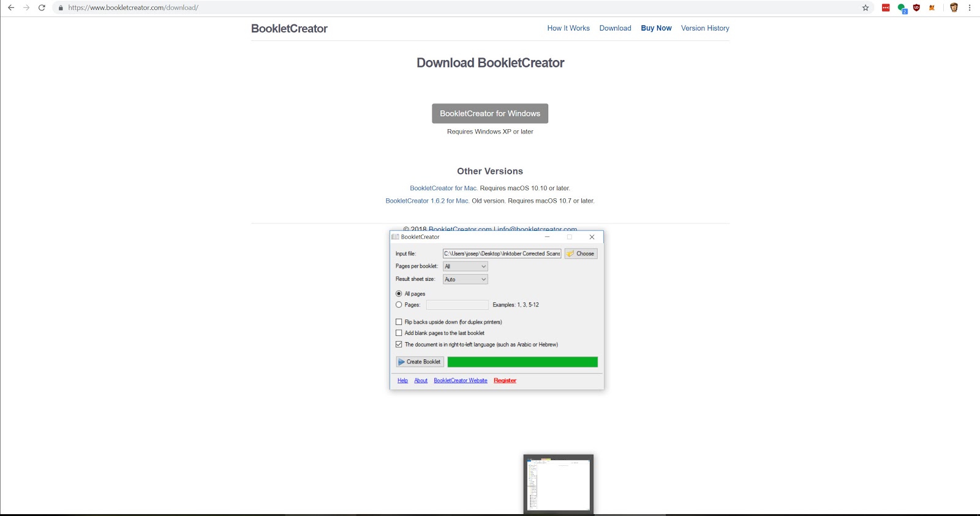Screen dimensions: 980x516
Task: Click the BookletCreator window title icon
Action: click(395, 237)
